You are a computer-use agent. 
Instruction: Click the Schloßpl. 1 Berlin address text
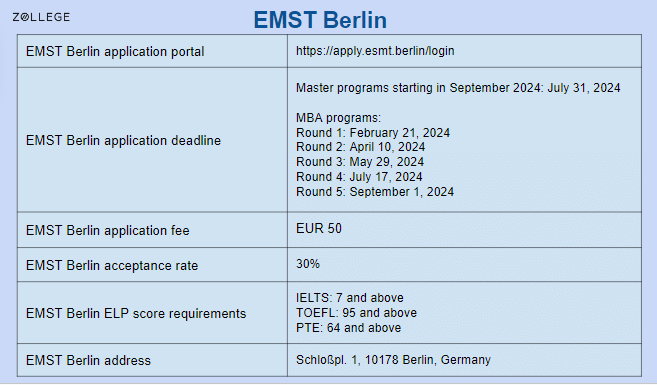(x=393, y=360)
